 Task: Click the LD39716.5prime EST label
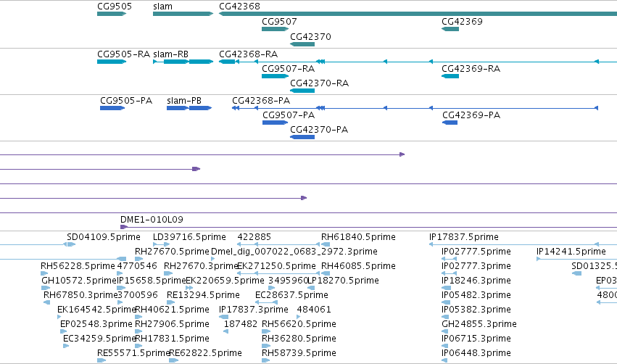point(189,237)
